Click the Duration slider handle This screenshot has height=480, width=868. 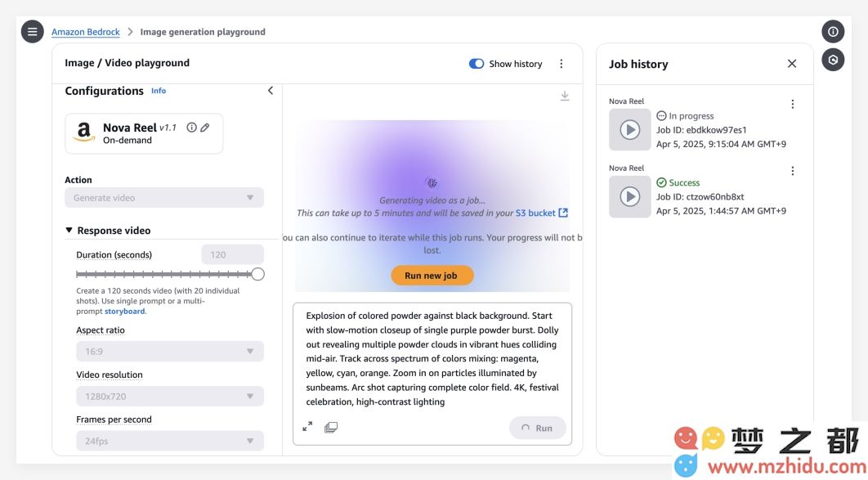tap(257, 274)
